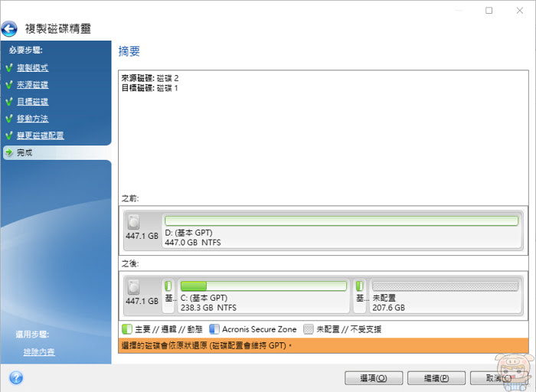Go to 變更磁碟配置 step
536x392 pixels.
(x=41, y=136)
